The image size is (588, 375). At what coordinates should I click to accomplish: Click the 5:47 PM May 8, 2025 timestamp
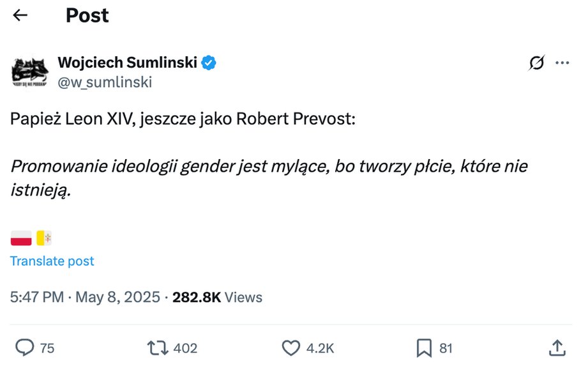[x=85, y=297]
